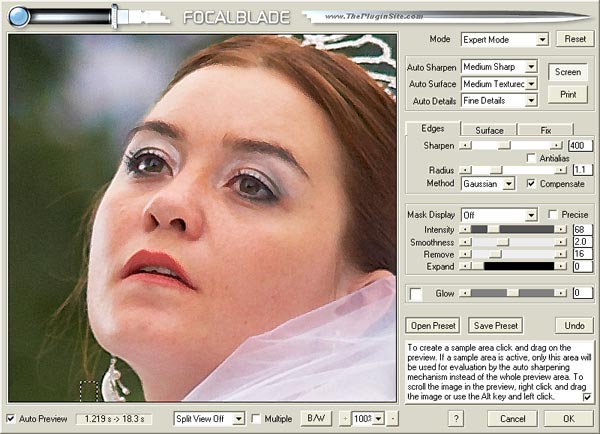Click the left arrow of the Sharpen slider
600x434 pixels.
pyautogui.click(x=465, y=145)
